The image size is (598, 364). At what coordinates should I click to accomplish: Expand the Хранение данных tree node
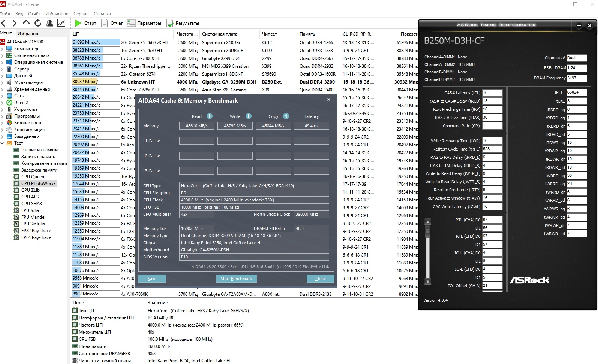[x=2, y=89]
